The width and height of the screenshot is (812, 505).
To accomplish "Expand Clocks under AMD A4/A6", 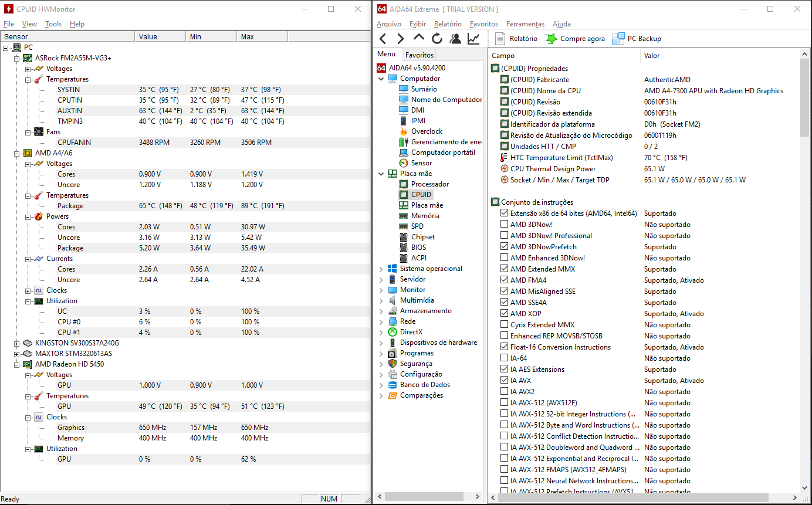I will point(28,290).
